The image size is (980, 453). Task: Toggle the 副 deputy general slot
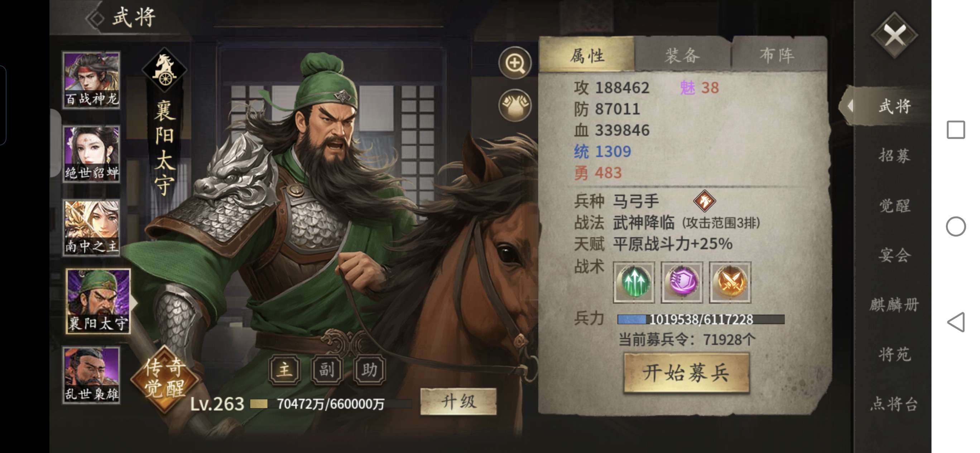[x=327, y=369]
